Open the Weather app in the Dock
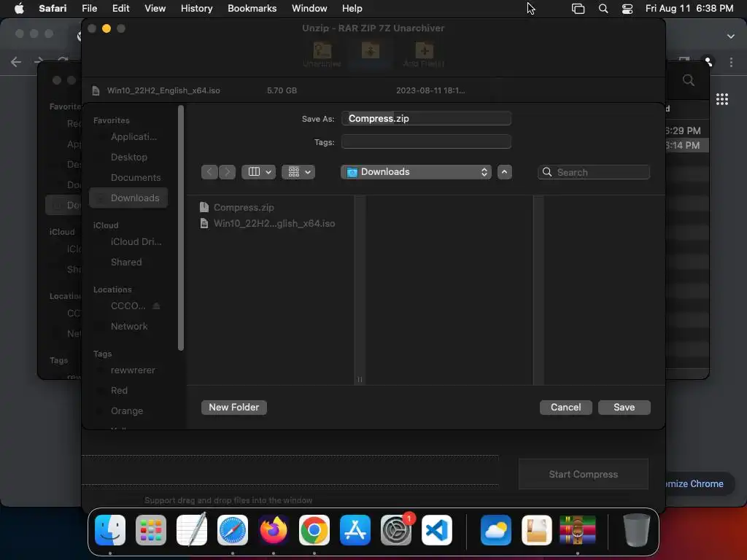 [x=496, y=530]
